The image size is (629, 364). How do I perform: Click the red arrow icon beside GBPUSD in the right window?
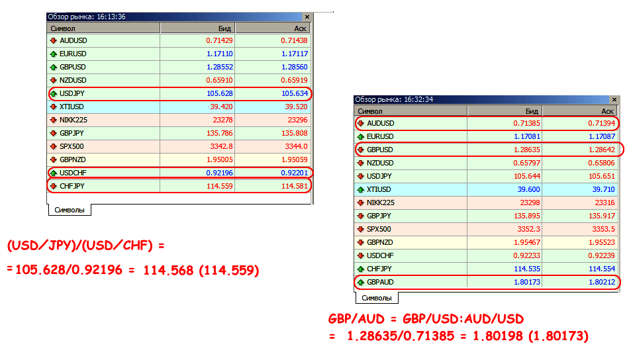[x=360, y=150]
